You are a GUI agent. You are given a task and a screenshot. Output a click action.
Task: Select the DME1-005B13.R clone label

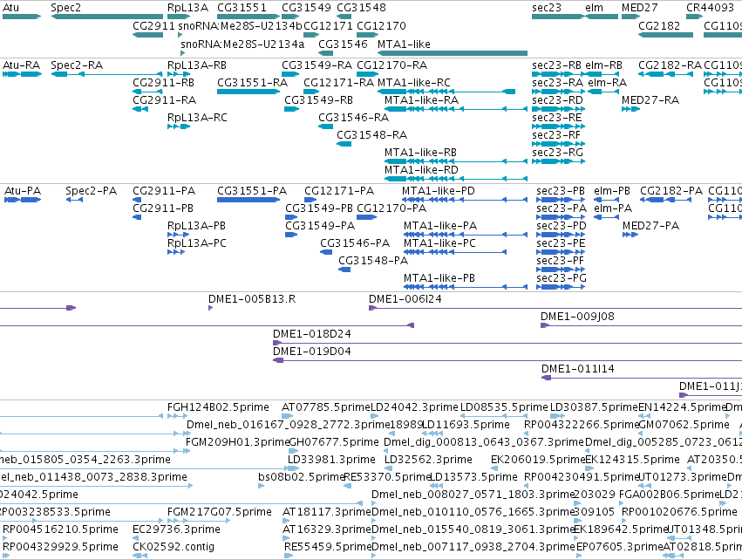[252, 299]
